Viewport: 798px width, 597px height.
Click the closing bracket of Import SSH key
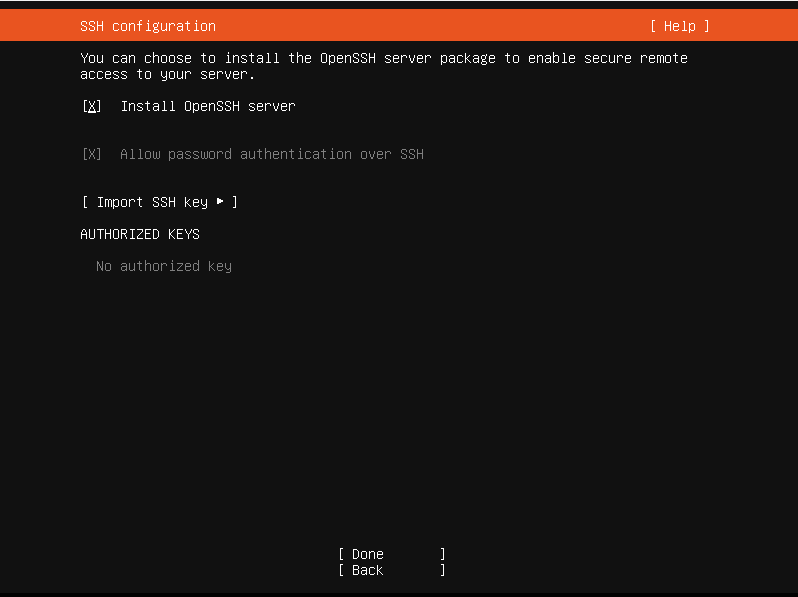point(235,202)
